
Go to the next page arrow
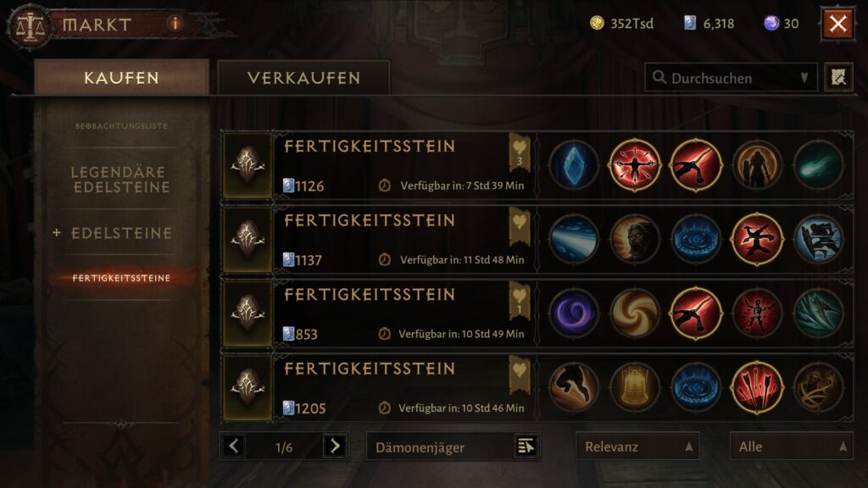[335, 446]
